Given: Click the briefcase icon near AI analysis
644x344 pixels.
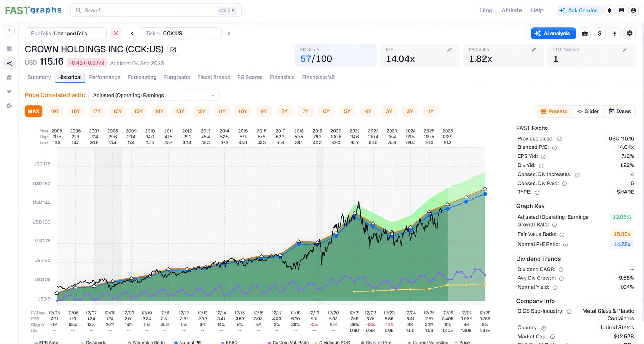Looking at the screenshot, I should [585, 33].
